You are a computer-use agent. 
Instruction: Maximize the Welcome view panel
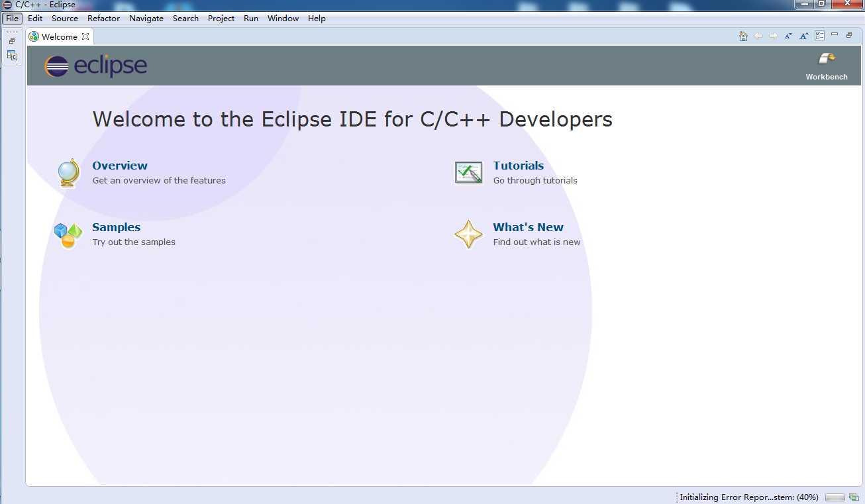(849, 35)
